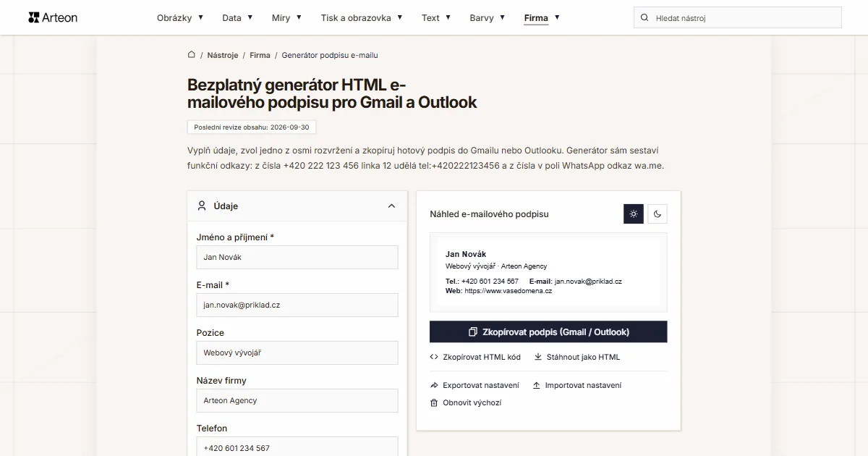
Task: Go to home via breadcrumb house icon
Action: [192, 55]
